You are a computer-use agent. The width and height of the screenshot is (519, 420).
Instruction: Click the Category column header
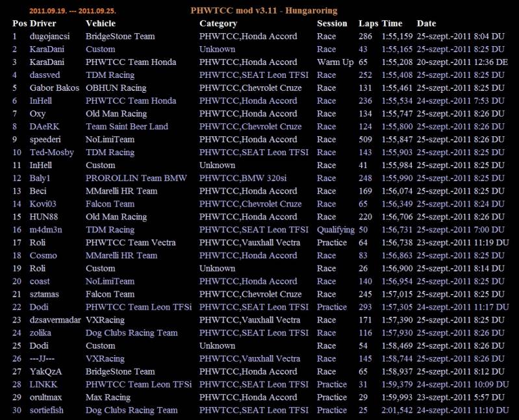point(218,23)
